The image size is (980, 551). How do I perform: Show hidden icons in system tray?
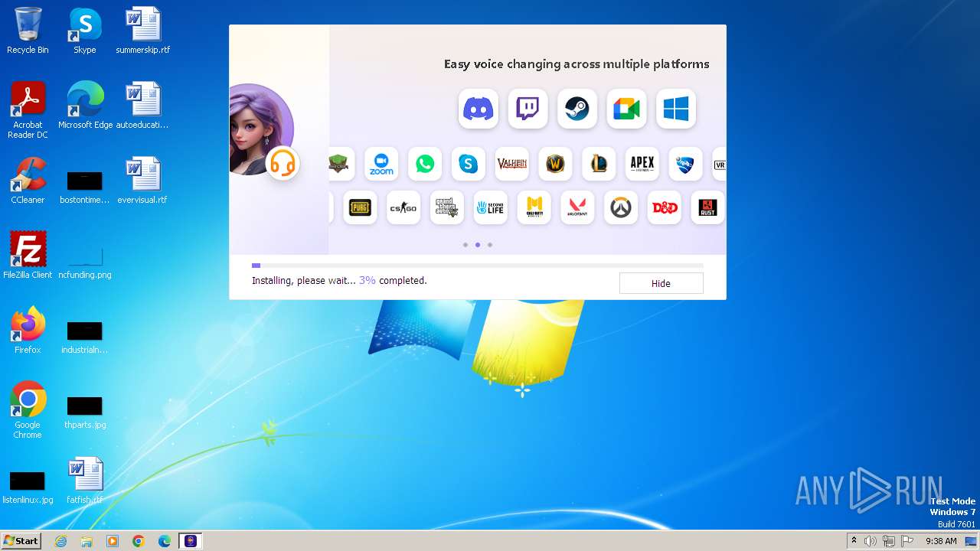[854, 541]
